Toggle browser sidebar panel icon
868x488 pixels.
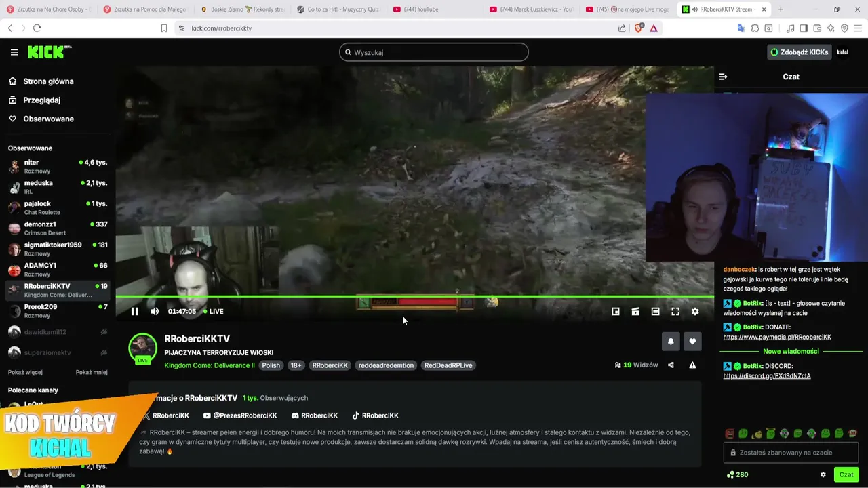click(804, 28)
